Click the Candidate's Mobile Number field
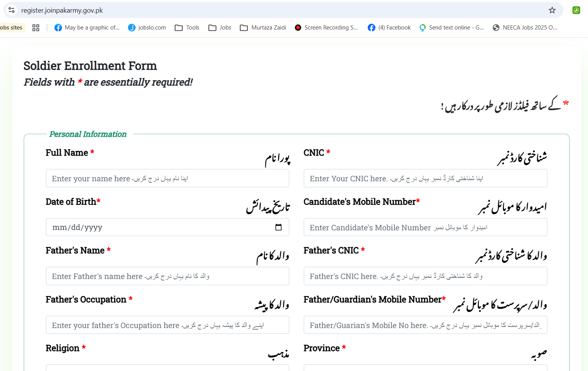588x371 pixels. (x=425, y=227)
